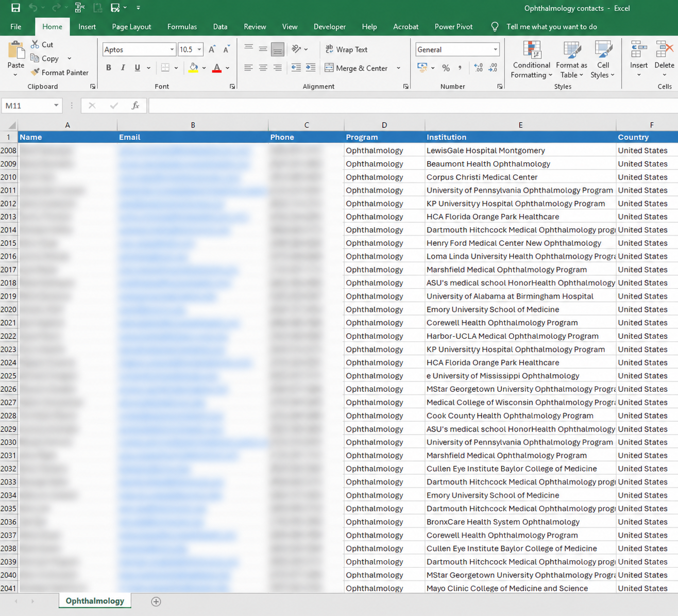Expand the Merge & Center dropdown arrow
The width and height of the screenshot is (678, 616).
click(398, 68)
